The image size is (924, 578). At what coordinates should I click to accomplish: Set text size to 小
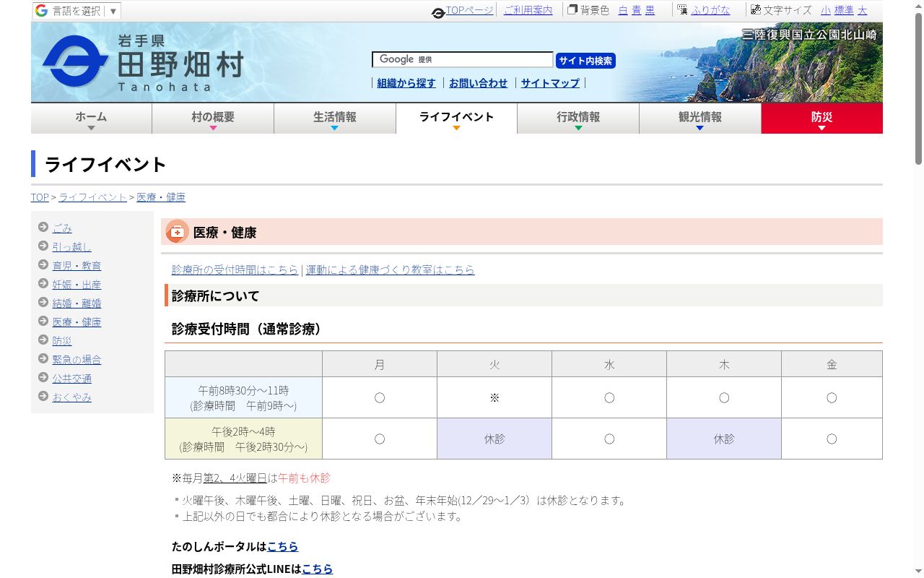click(x=826, y=10)
